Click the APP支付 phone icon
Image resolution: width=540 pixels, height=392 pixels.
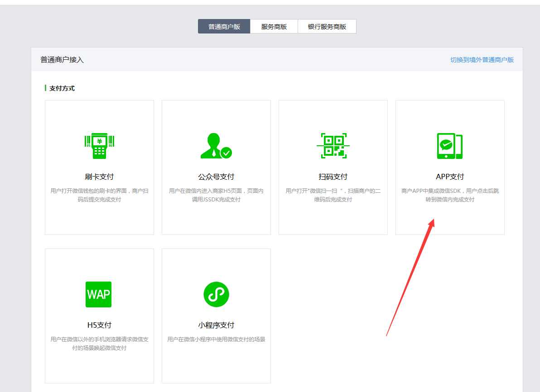pos(450,146)
